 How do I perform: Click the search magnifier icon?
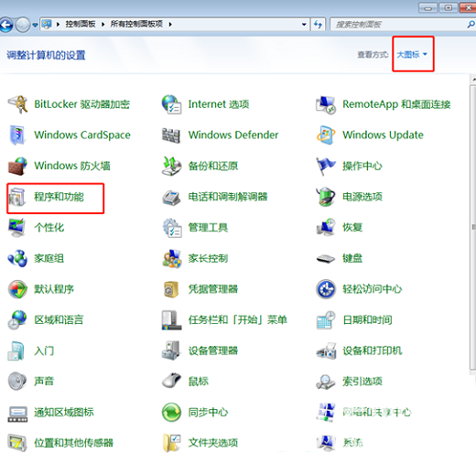[x=471, y=24]
